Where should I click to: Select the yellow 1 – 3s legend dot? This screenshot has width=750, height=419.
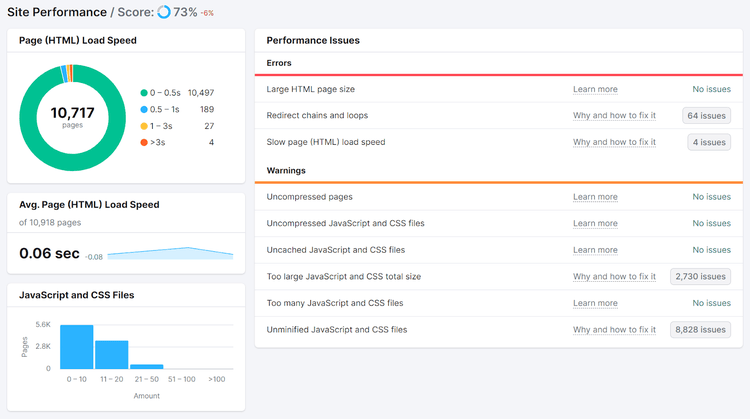pos(143,126)
